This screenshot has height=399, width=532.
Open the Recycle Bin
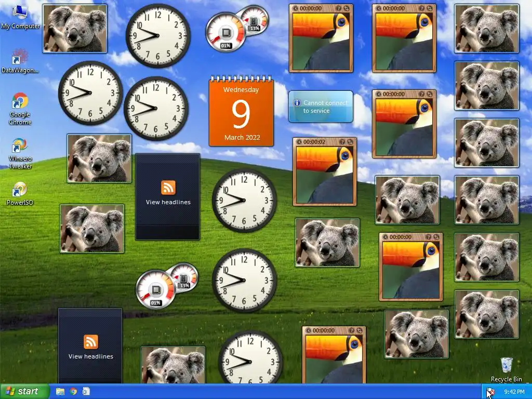(x=507, y=370)
